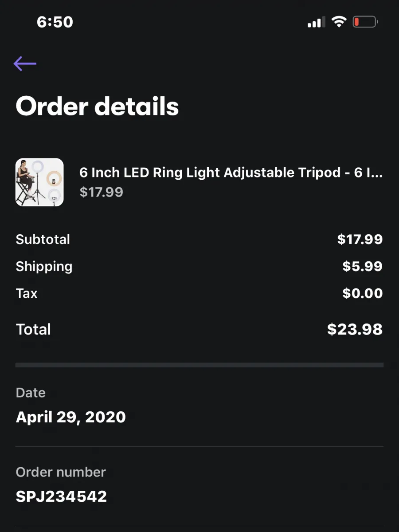Tap the 6:50 clock in the status bar
This screenshot has height=532, width=399.
coord(55,22)
